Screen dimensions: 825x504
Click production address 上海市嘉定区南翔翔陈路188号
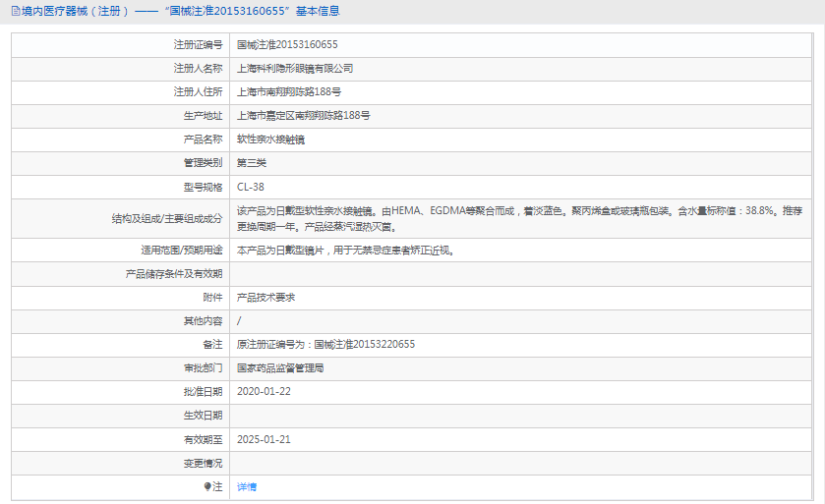coord(304,116)
